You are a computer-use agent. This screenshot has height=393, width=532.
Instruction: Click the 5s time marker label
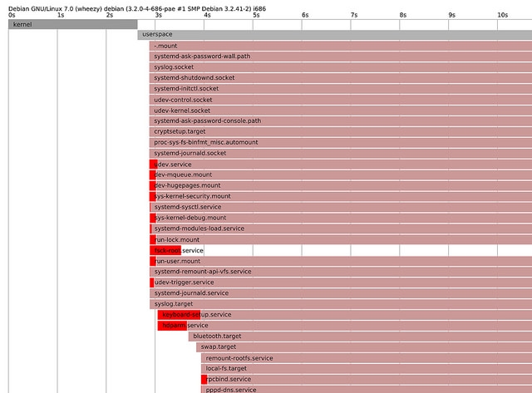256,15
